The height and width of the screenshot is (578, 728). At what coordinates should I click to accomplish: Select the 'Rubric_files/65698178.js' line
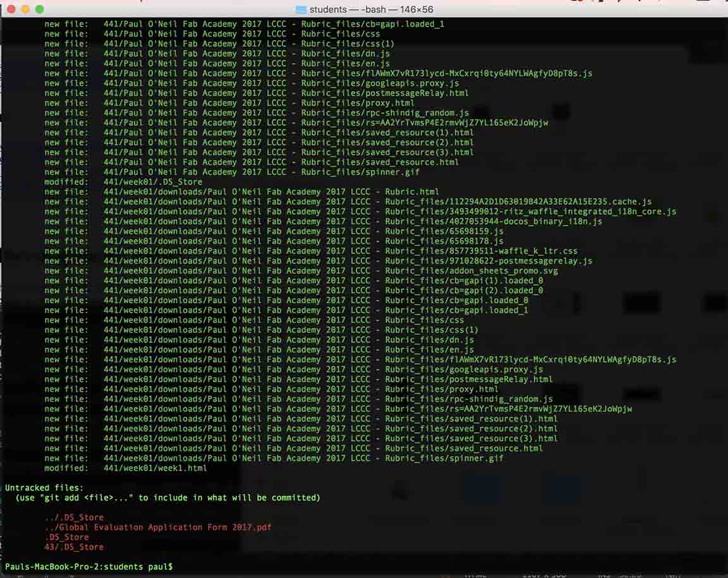[x=274, y=241]
